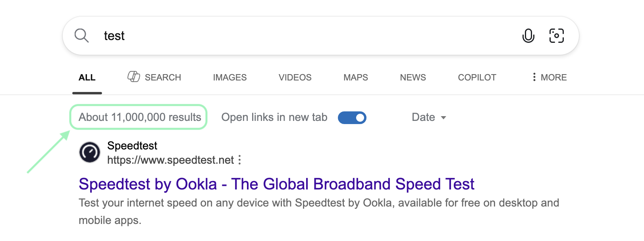Click the magnifying glass search icon

coord(81,36)
